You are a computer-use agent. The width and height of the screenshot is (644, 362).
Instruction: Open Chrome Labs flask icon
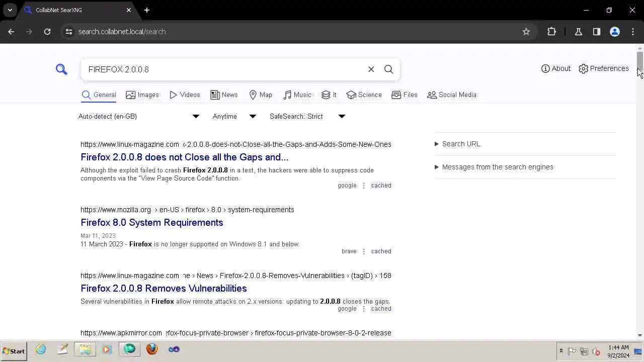tap(579, 32)
